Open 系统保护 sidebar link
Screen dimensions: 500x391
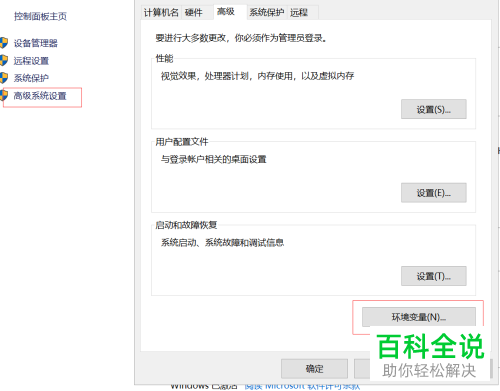point(31,78)
